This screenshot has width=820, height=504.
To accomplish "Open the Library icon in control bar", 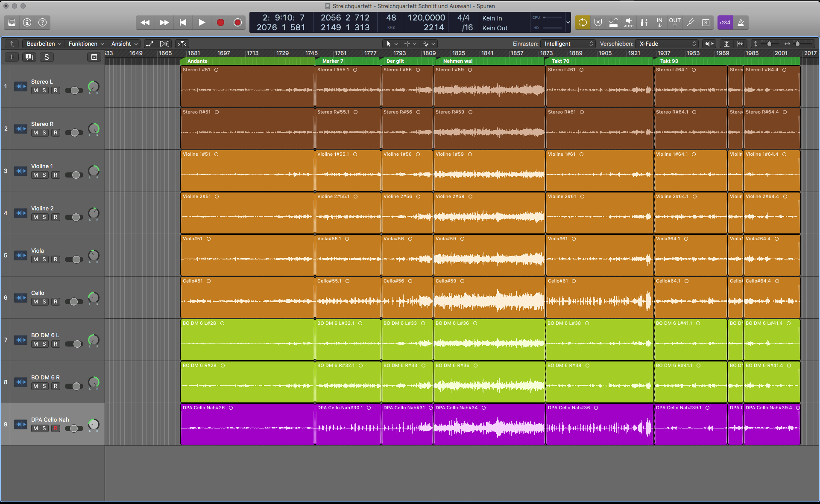I will click(12, 23).
